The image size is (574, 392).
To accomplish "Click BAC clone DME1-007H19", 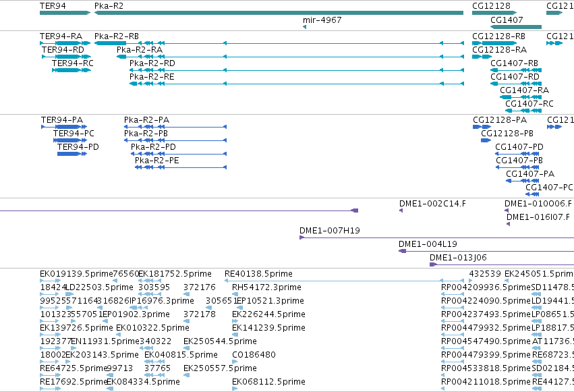I will 436,238.
